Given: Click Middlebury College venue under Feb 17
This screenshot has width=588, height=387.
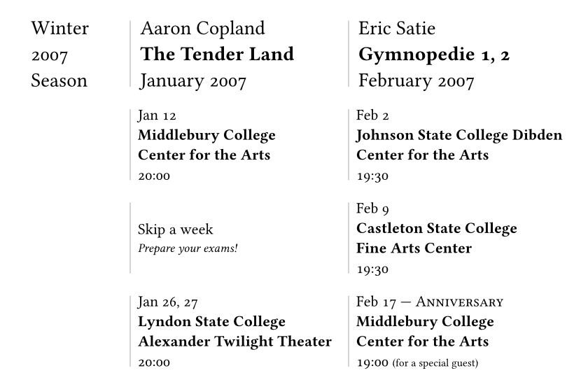Looking at the screenshot, I should (x=425, y=332).
